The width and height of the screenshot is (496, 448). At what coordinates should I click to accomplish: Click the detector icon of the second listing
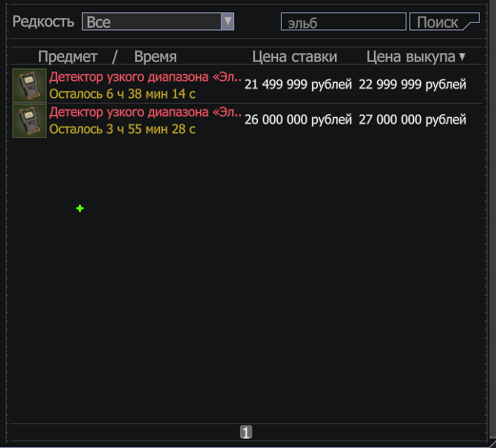(30, 121)
